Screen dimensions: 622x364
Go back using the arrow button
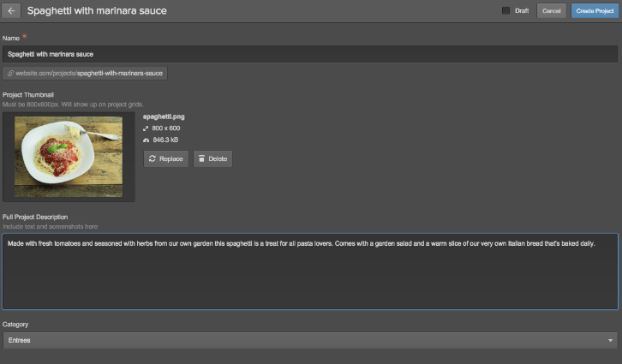click(x=11, y=10)
